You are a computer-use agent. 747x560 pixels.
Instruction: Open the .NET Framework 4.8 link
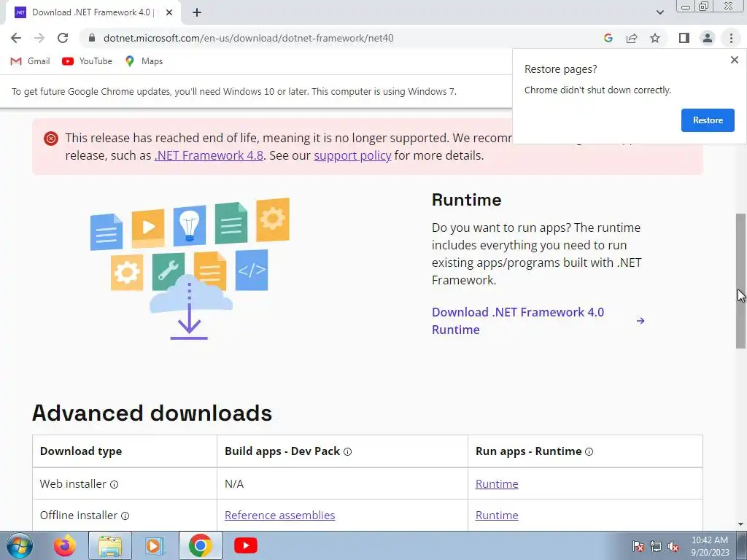pos(209,156)
